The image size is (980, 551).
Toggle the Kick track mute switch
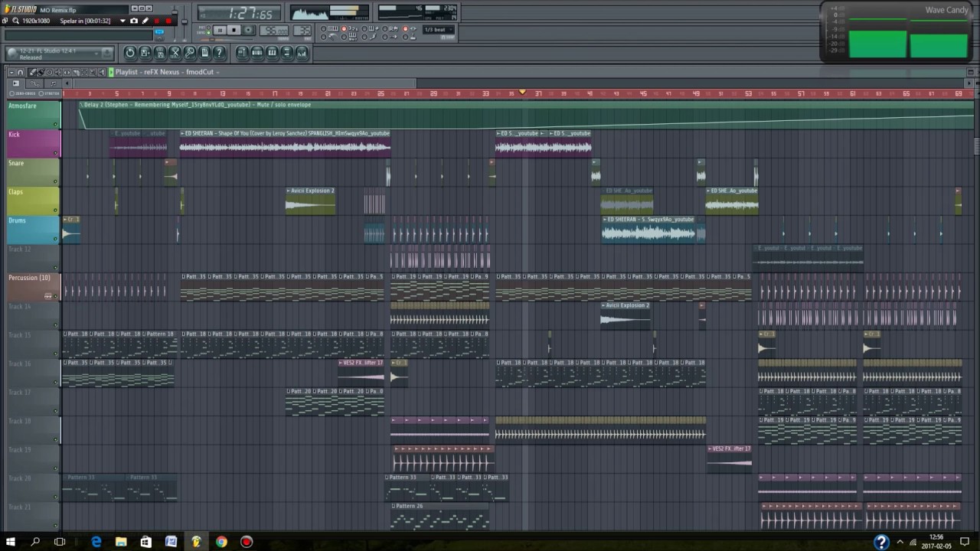coord(55,153)
